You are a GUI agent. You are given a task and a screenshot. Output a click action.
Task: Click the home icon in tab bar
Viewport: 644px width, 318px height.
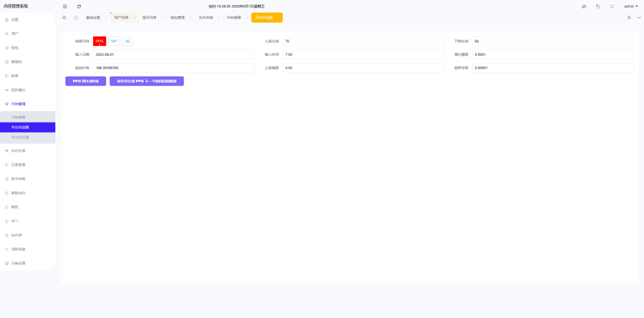pyautogui.click(x=76, y=18)
